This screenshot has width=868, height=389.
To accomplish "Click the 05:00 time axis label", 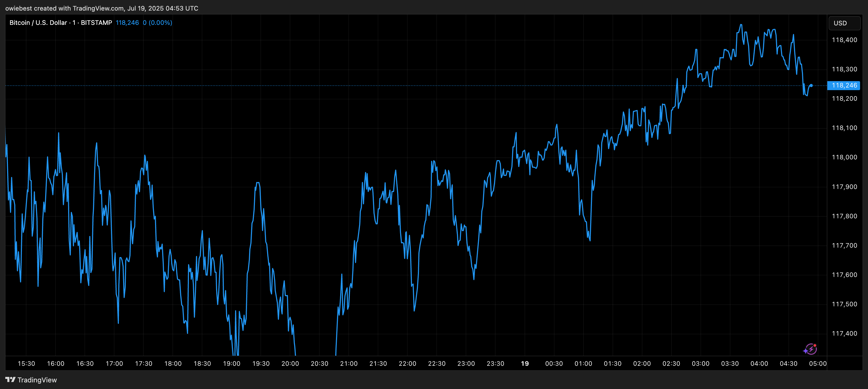I will click(x=818, y=364).
